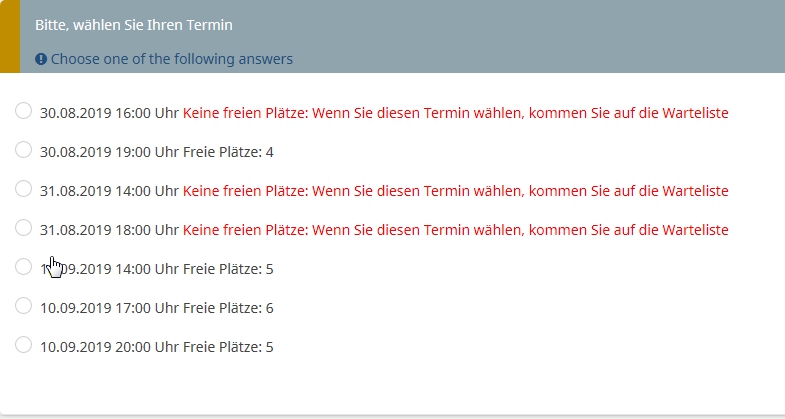
Task: Select the 31.08.2019 14:00 Uhr radio button
Action: click(24, 189)
